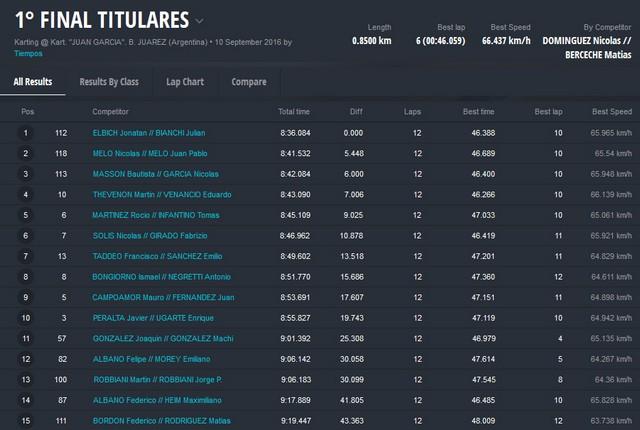This screenshot has width=640, height=430.
Task: Click DOMINGUEZ Nicolas // BERCECHE Matias competitor name
Action: (x=587, y=48)
